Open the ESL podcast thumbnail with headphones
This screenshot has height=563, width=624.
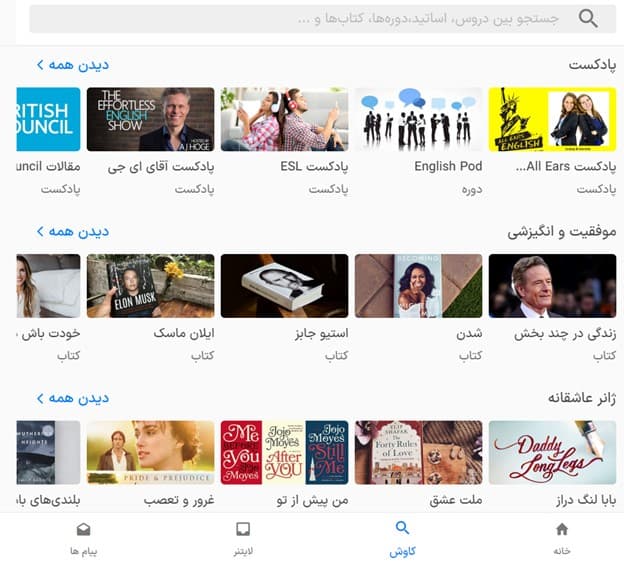tap(285, 119)
